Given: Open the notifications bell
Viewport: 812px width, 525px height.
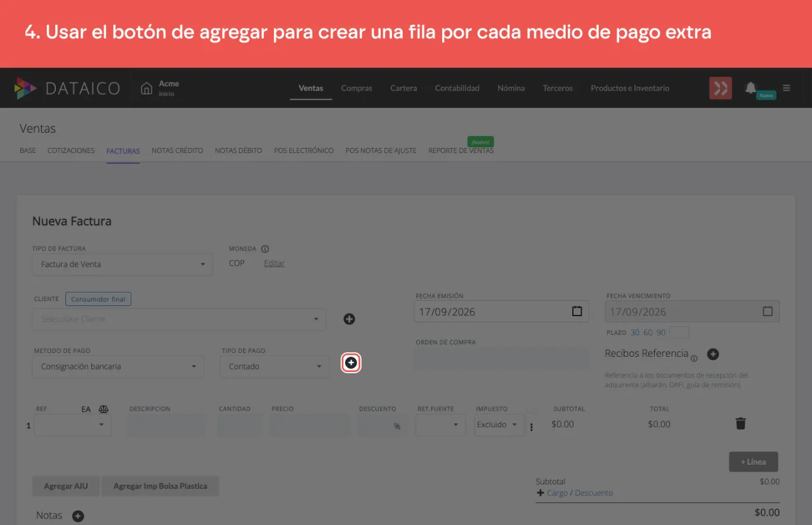Looking at the screenshot, I should click(750, 88).
